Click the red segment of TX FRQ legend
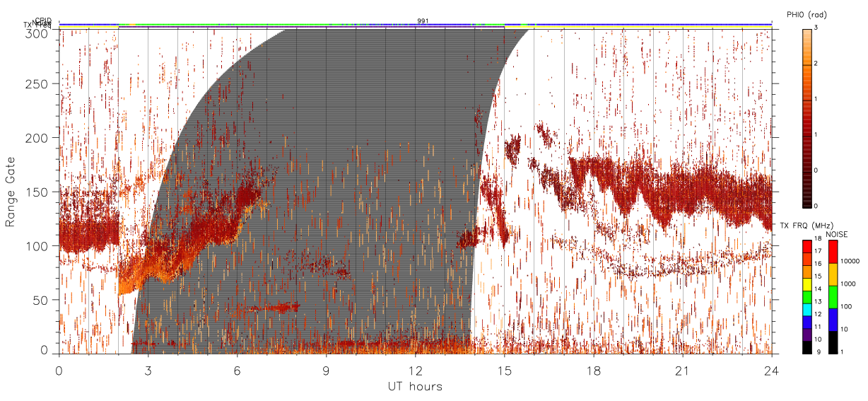This screenshot has height=401, width=868. pos(807,247)
